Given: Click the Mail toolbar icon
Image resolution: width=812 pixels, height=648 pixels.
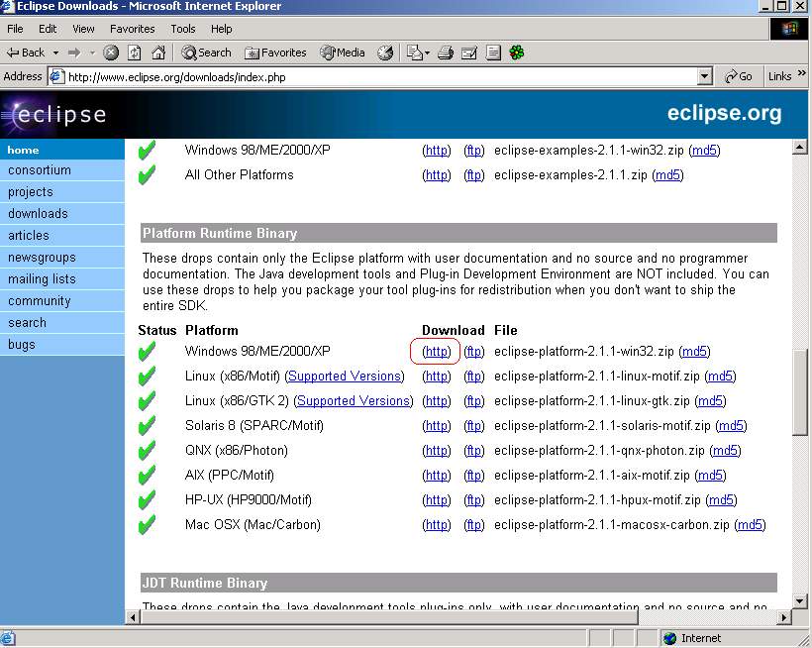Looking at the screenshot, I should tap(414, 53).
